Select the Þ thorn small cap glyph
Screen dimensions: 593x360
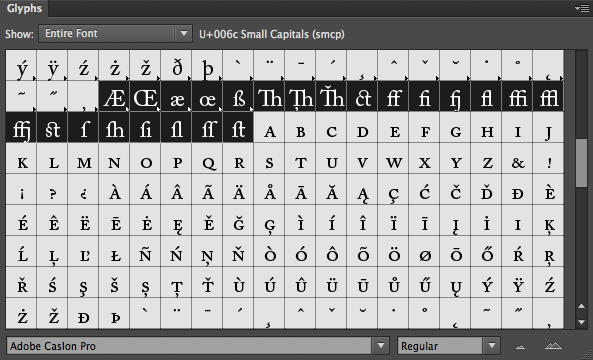point(114,313)
